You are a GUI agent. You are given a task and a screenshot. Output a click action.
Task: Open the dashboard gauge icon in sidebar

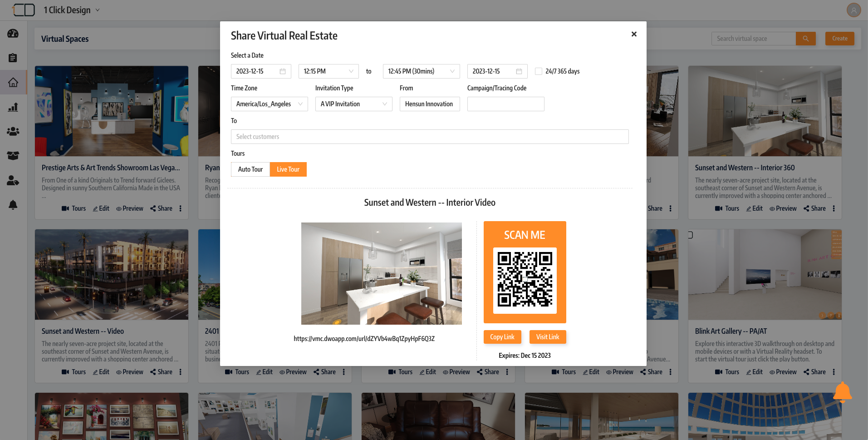pyautogui.click(x=13, y=33)
